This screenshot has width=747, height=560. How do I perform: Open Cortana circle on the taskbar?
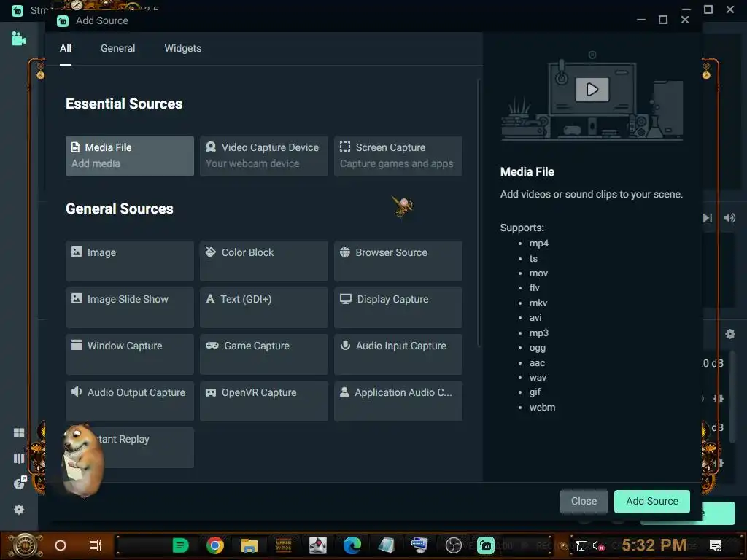pyautogui.click(x=61, y=545)
